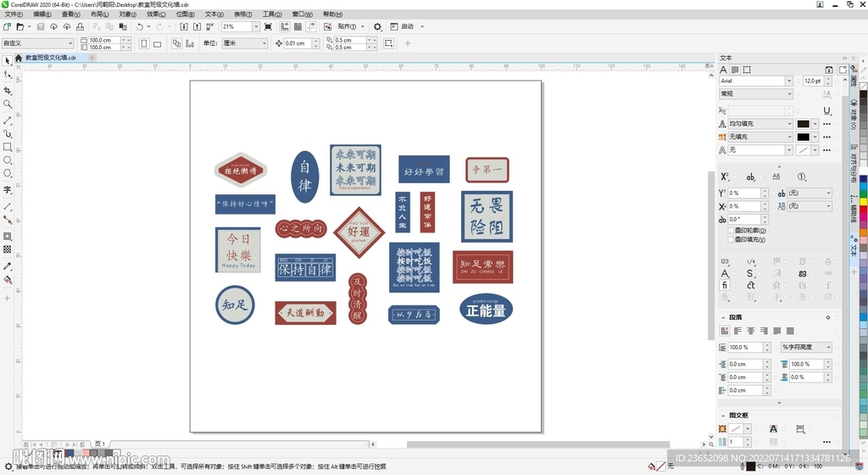
Task: Select the Crop tool
Action: click(7, 90)
